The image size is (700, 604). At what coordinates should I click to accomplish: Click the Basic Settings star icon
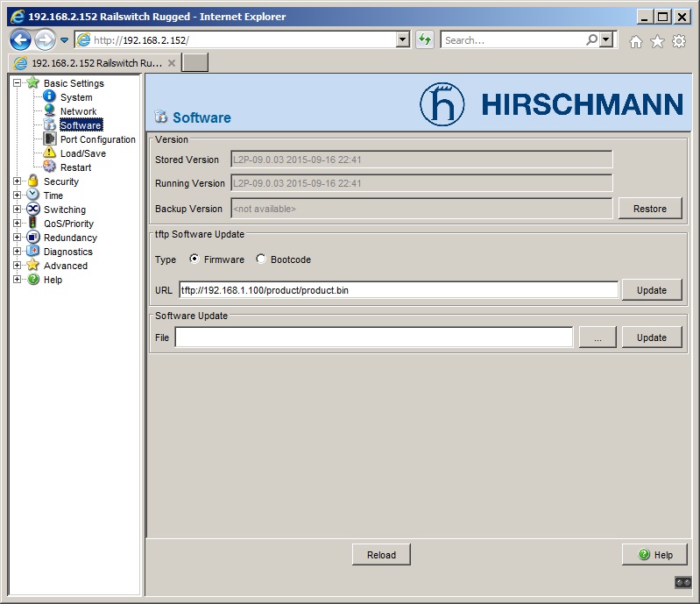(x=33, y=82)
